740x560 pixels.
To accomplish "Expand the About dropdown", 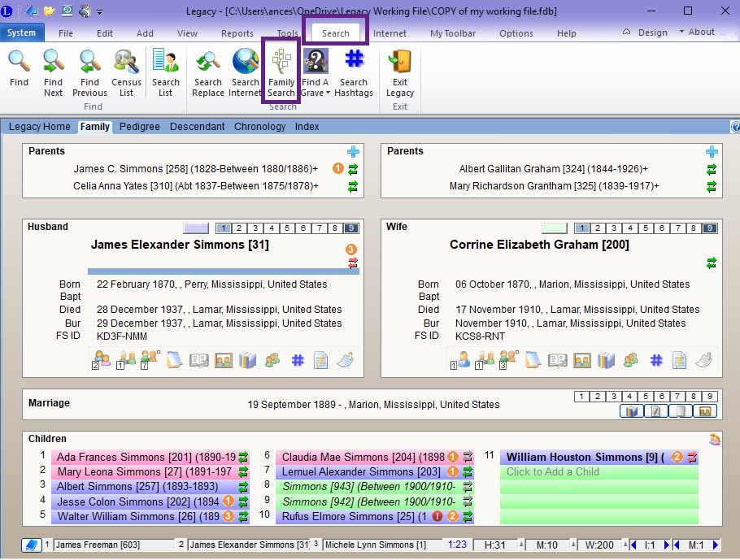I will tap(681, 32).
